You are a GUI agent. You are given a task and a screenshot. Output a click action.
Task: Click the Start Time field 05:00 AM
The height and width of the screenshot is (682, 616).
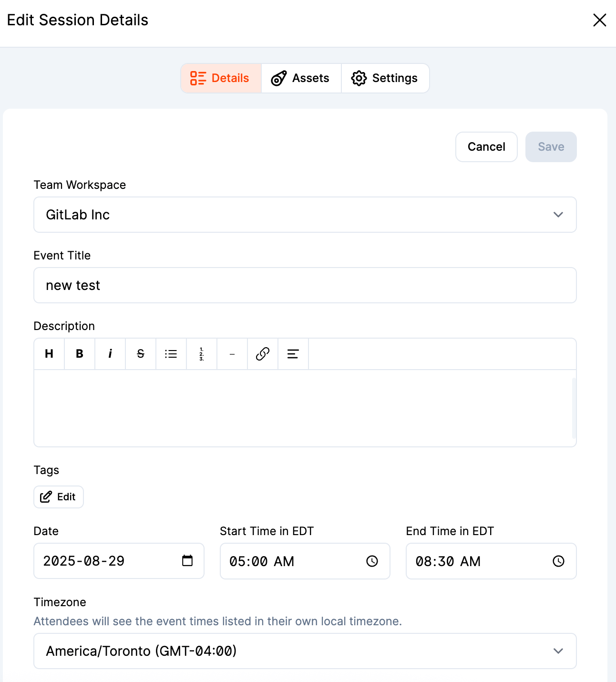[x=305, y=561]
